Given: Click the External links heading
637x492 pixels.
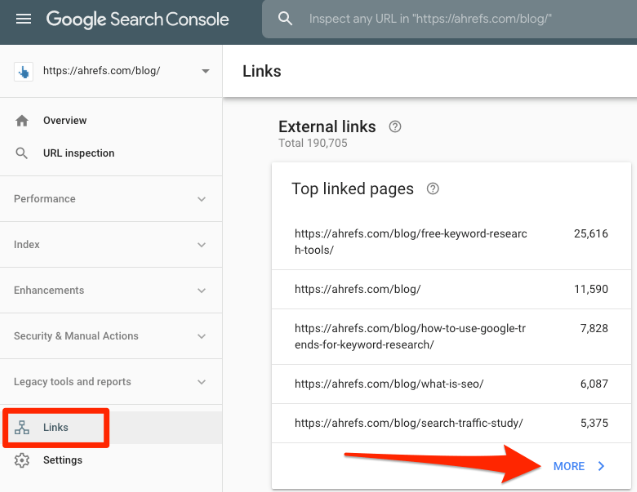Looking at the screenshot, I should pyautogui.click(x=327, y=127).
